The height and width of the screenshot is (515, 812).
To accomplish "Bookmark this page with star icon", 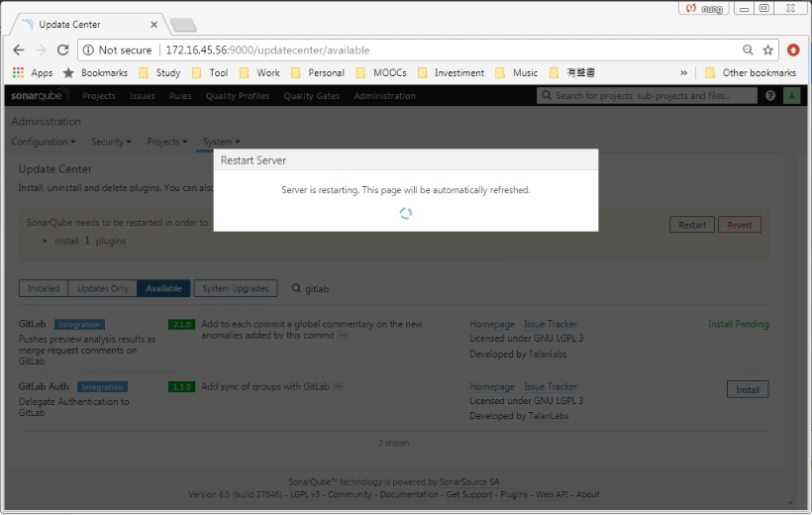I will pos(768,50).
